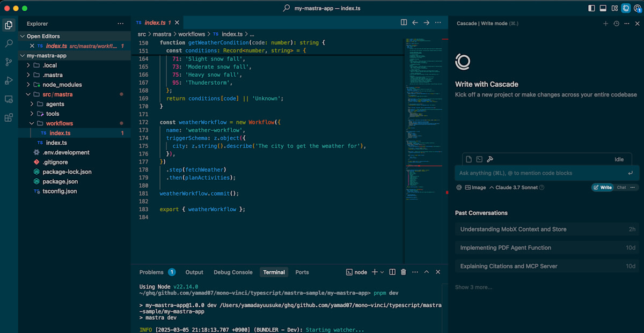644x333 pixels.
Task: Switch to the Debug Console tab
Action: click(x=233, y=272)
